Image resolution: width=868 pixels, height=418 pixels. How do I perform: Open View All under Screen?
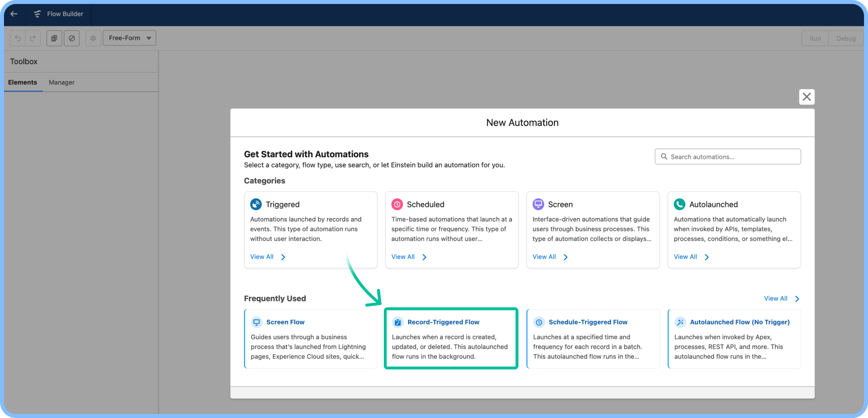(544, 257)
